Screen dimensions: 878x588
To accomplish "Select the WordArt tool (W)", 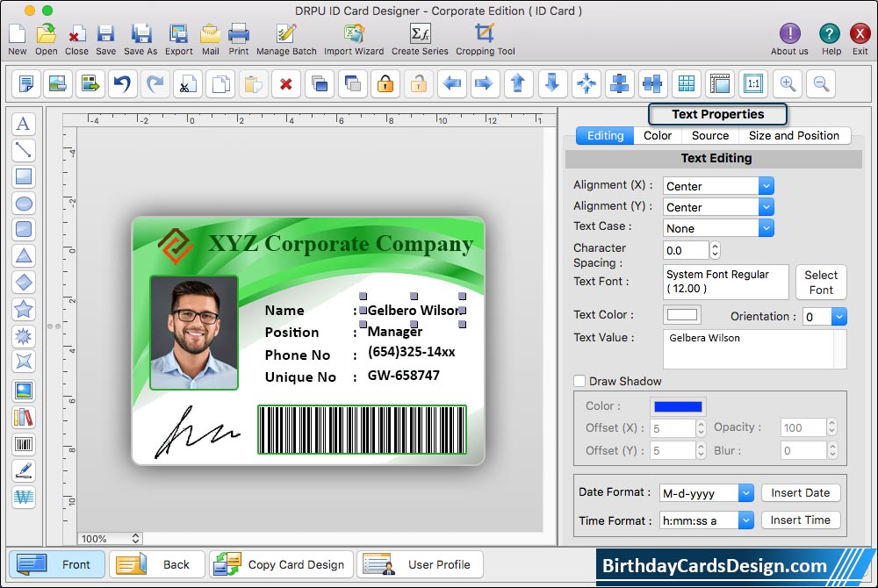I will 24,497.
